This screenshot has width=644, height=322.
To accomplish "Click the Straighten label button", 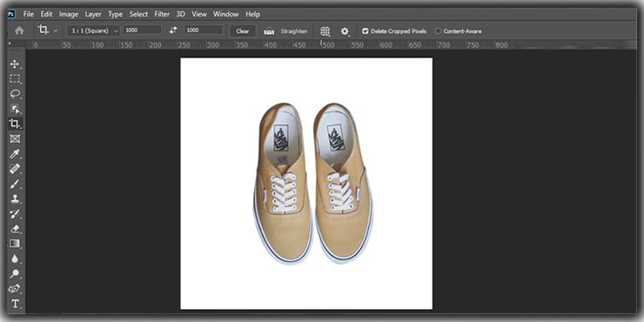I will pyautogui.click(x=294, y=31).
